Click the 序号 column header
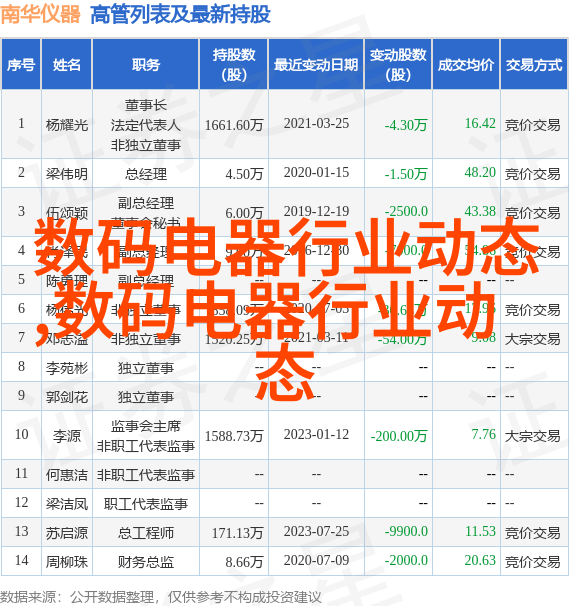This screenshot has height=606, width=569. (21, 64)
